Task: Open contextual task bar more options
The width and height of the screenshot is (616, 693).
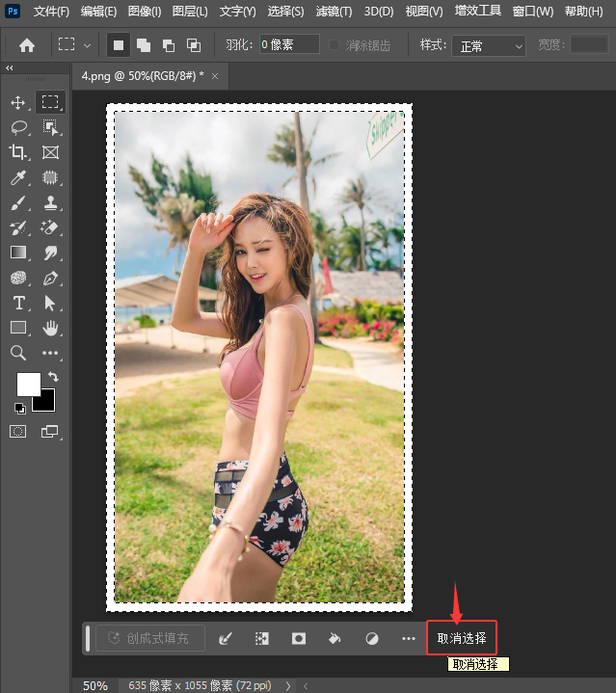Action: (x=409, y=638)
